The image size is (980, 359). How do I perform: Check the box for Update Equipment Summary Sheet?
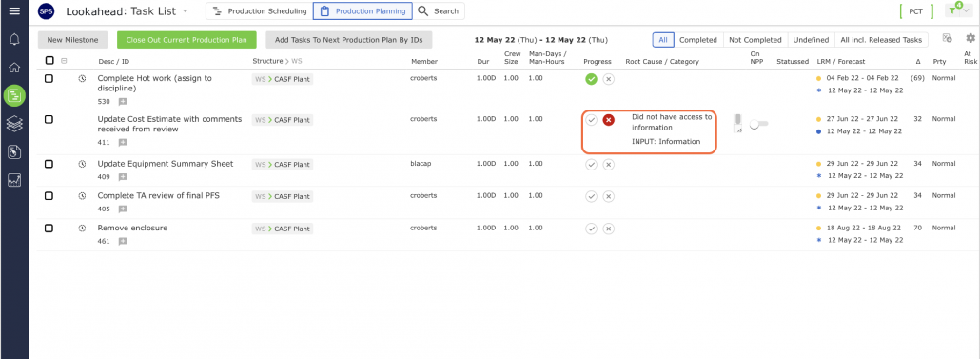click(x=49, y=164)
